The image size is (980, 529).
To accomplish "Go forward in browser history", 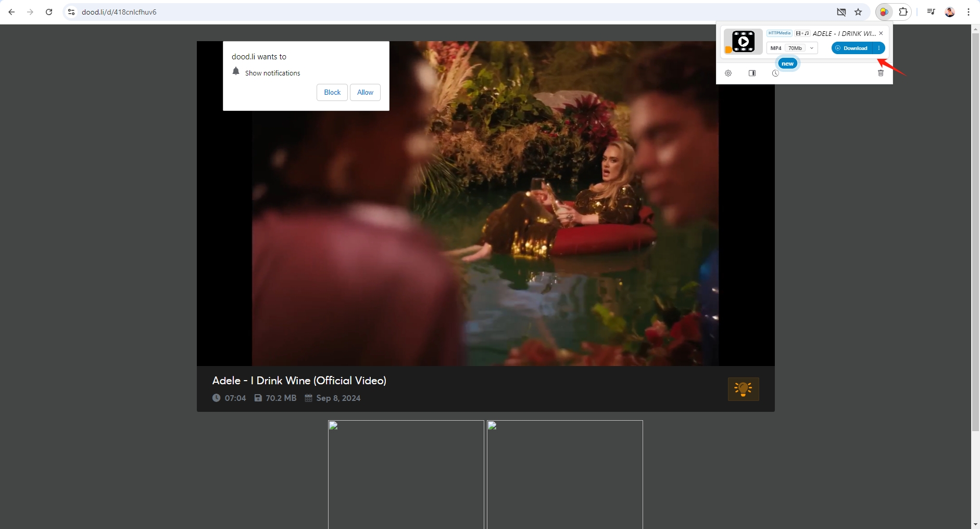I will coord(30,12).
